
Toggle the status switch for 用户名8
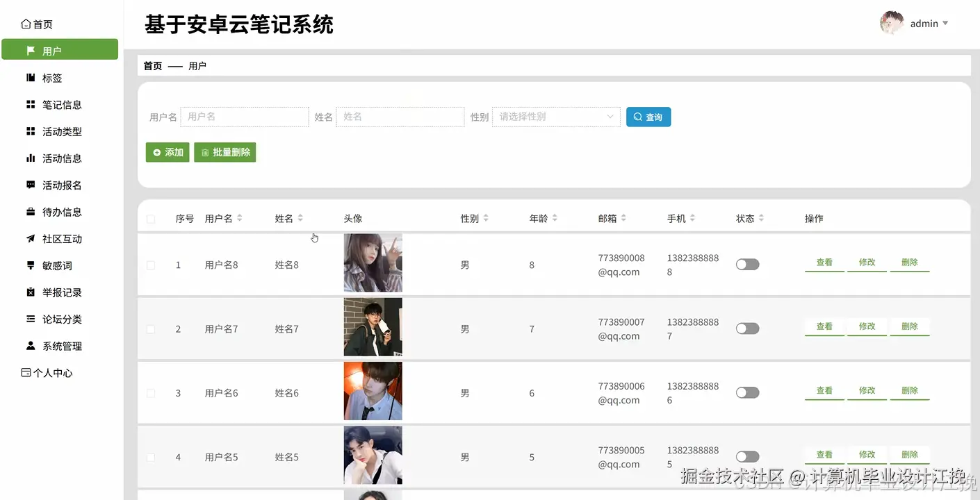[x=748, y=265]
